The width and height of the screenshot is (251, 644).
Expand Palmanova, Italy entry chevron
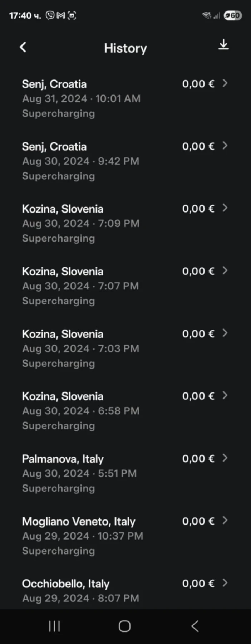[x=225, y=458]
